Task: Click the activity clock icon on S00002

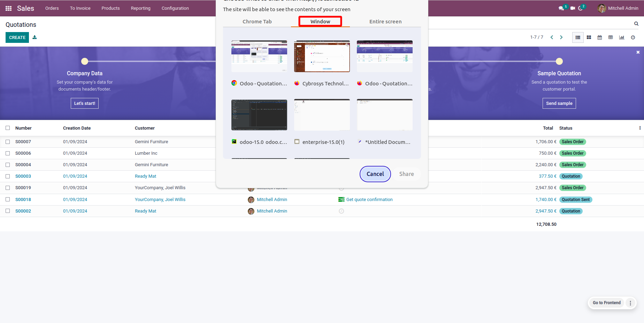Action: click(x=342, y=211)
